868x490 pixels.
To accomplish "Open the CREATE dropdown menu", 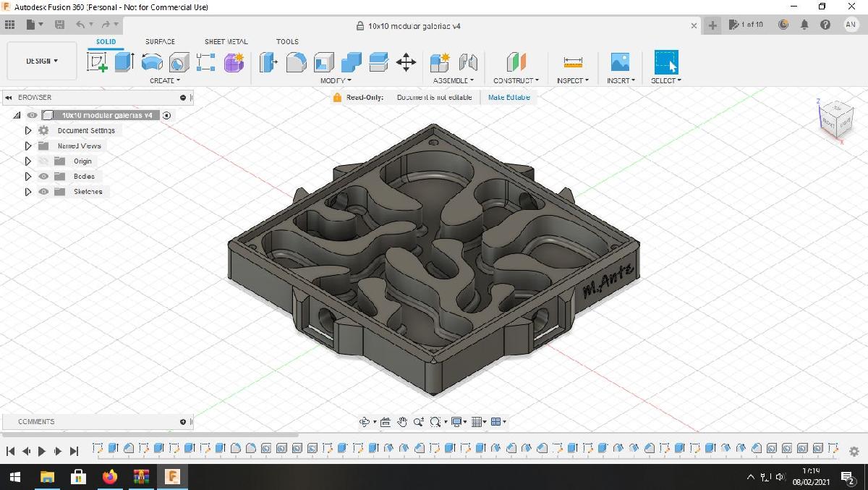I will pos(165,80).
